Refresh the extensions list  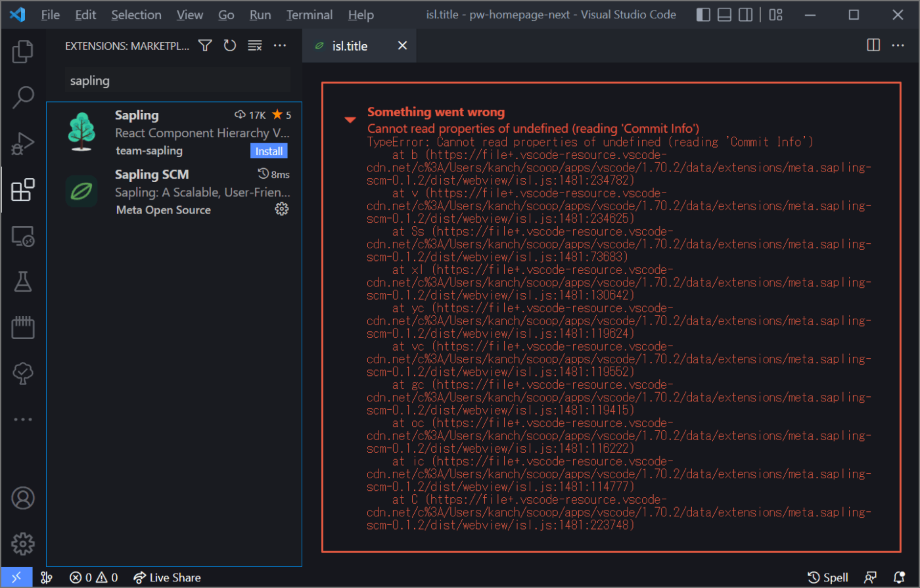pos(229,45)
